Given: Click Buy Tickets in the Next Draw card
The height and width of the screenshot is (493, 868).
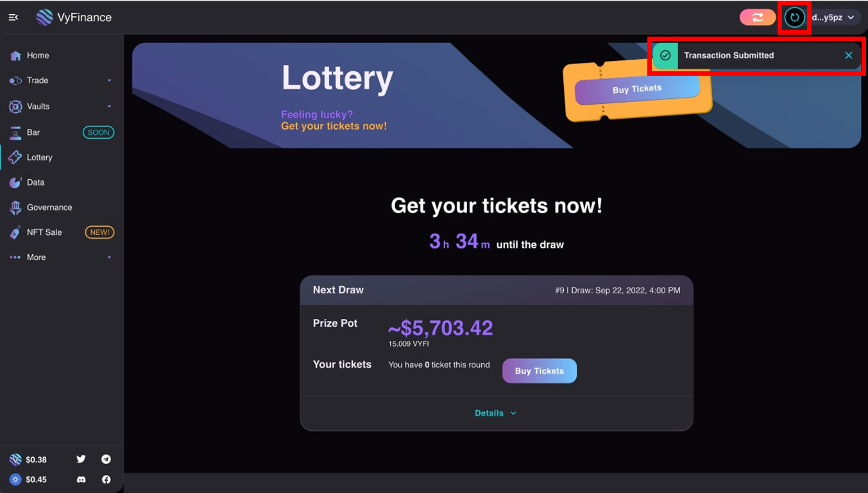Looking at the screenshot, I should 539,371.
